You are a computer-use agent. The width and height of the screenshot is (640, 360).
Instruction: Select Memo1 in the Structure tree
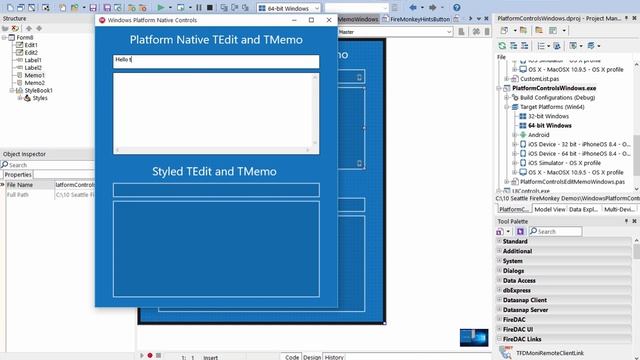tap(34, 75)
